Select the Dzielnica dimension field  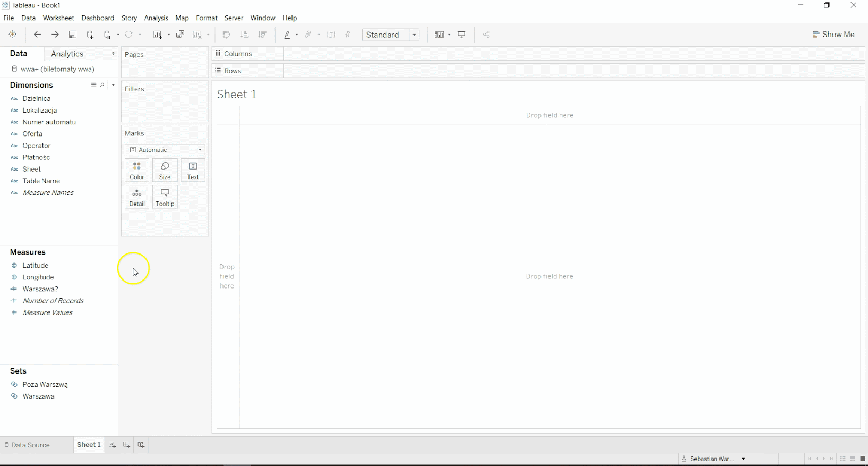click(x=37, y=99)
